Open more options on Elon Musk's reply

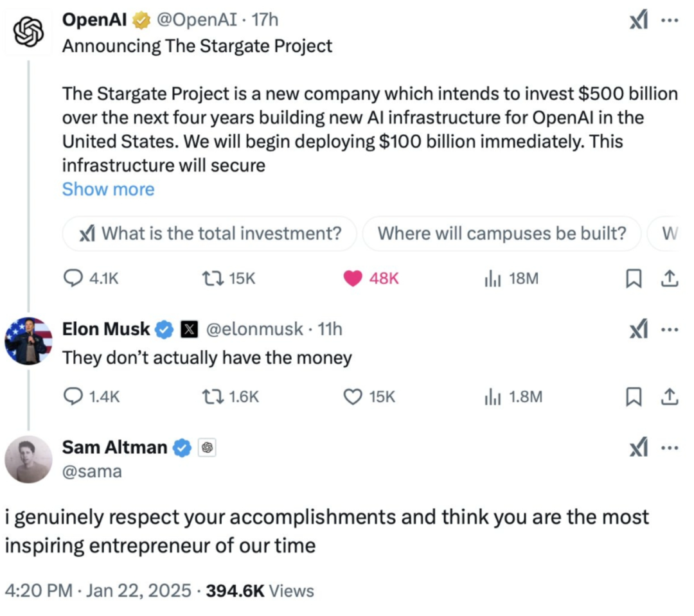[670, 330]
